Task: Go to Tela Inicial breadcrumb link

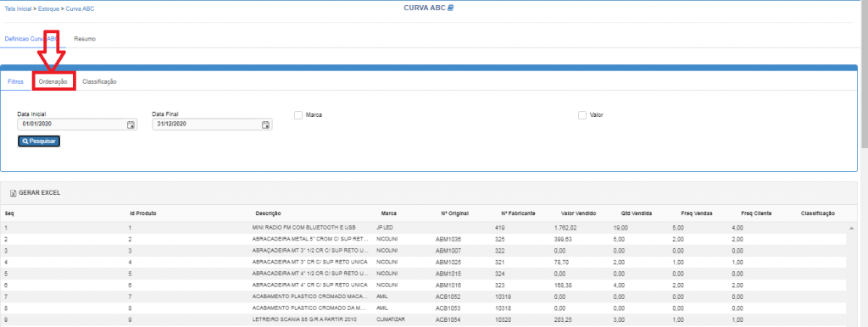Action: click(x=18, y=8)
